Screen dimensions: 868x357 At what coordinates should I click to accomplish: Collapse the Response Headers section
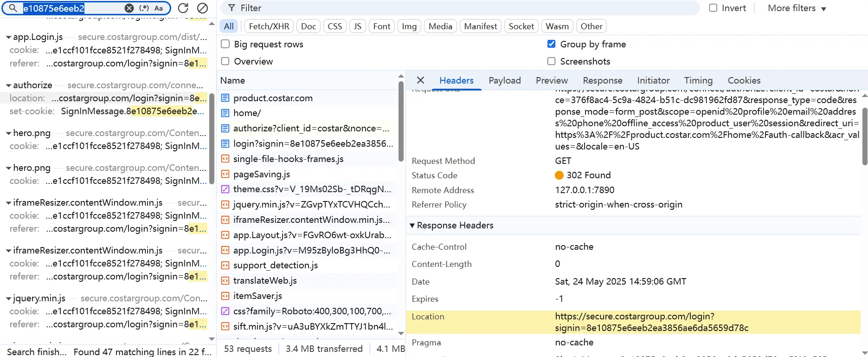point(412,225)
